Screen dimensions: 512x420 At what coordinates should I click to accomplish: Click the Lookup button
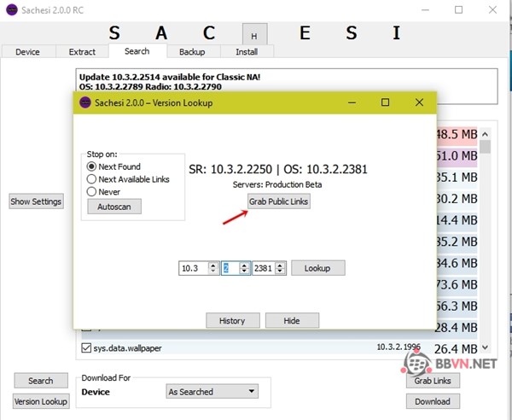tap(317, 268)
